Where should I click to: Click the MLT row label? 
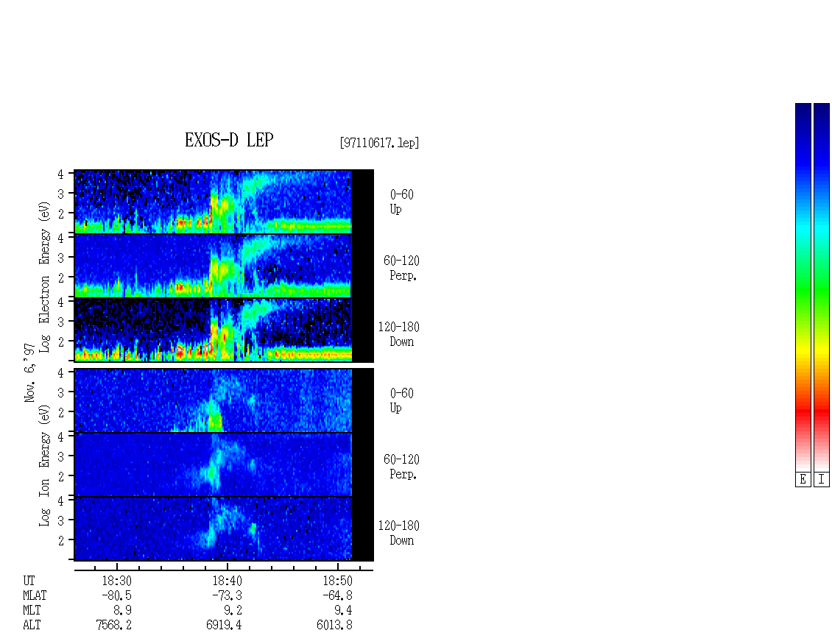click(x=32, y=610)
